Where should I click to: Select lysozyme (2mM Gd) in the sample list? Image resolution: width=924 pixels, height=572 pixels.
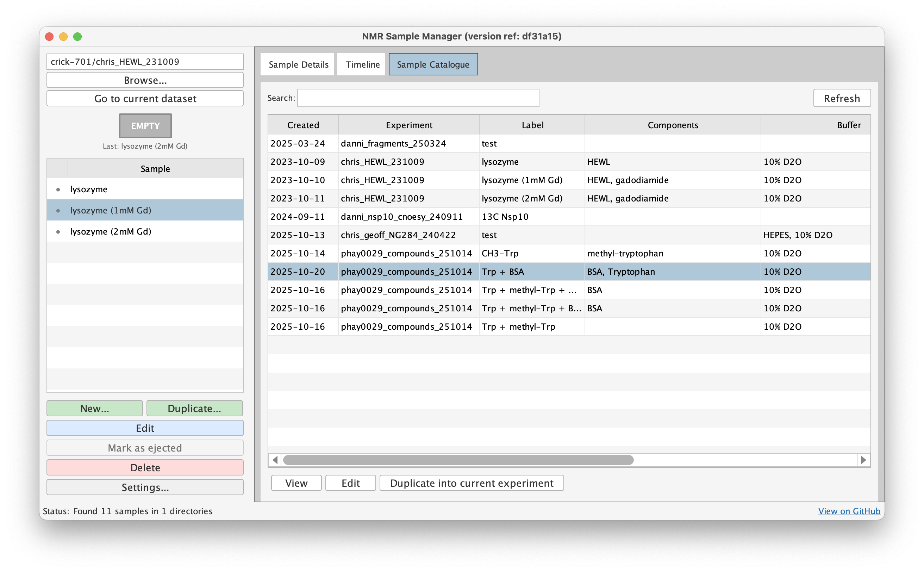coord(111,231)
